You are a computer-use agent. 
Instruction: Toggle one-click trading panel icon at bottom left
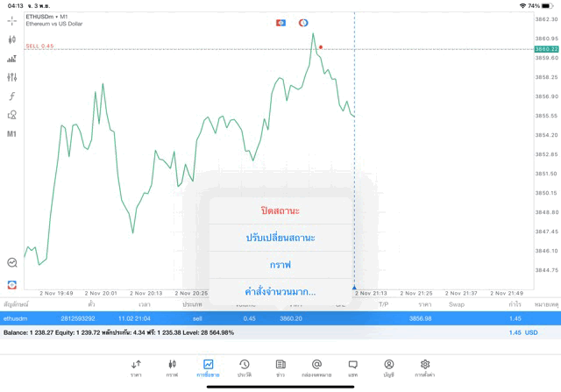click(x=11, y=285)
